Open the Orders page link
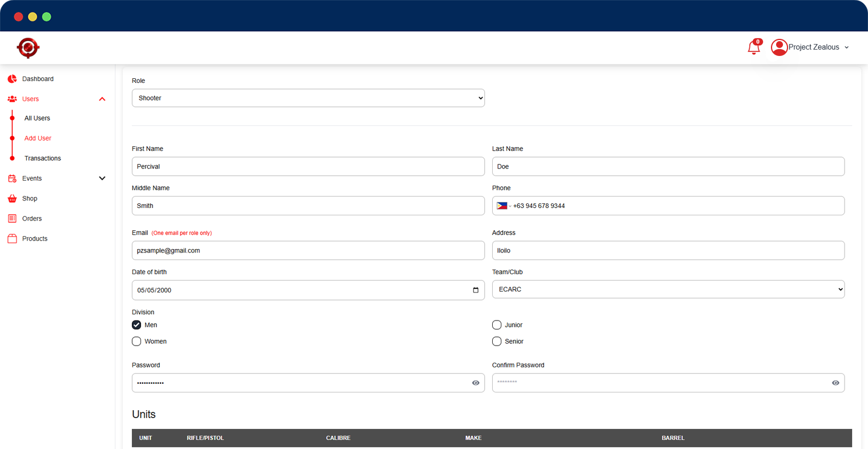Screen dimensions: 868x449 tap(32, 218)
